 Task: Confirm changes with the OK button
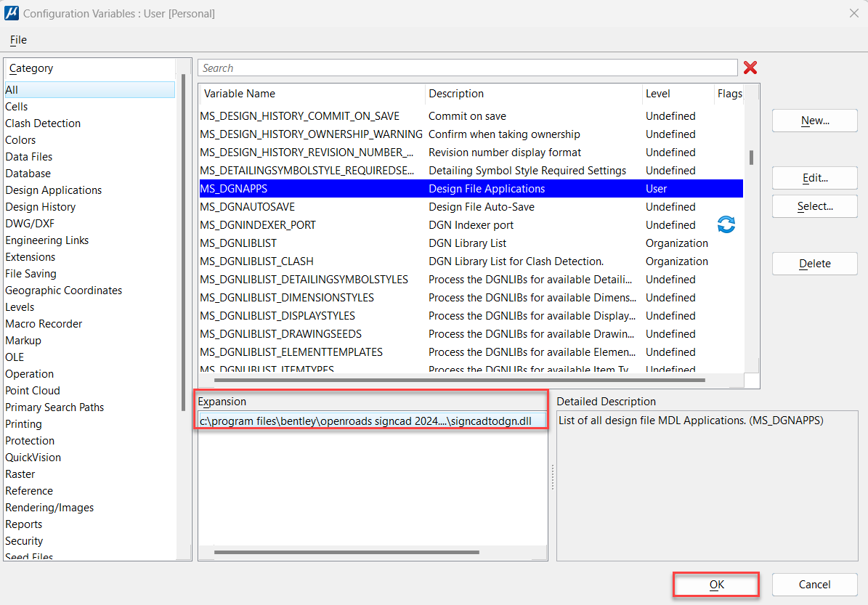[715, 585]
